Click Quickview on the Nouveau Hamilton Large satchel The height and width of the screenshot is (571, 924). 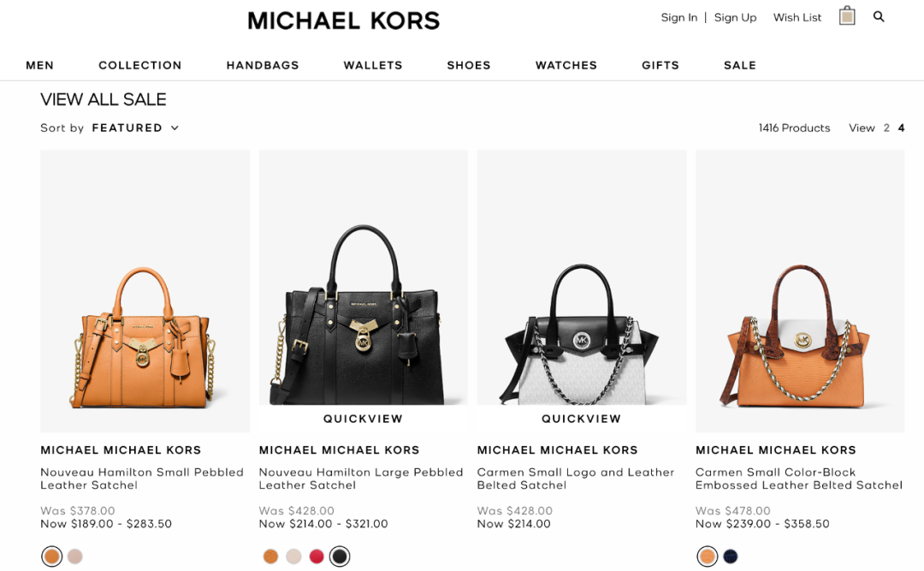pos(363,419)
